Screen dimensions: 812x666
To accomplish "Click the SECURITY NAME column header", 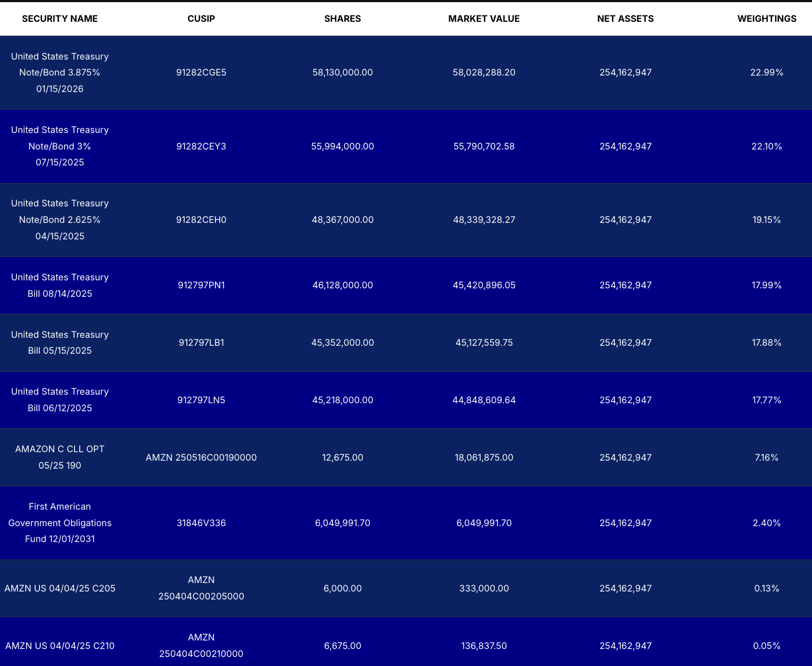I will click(x=60, y=19).
